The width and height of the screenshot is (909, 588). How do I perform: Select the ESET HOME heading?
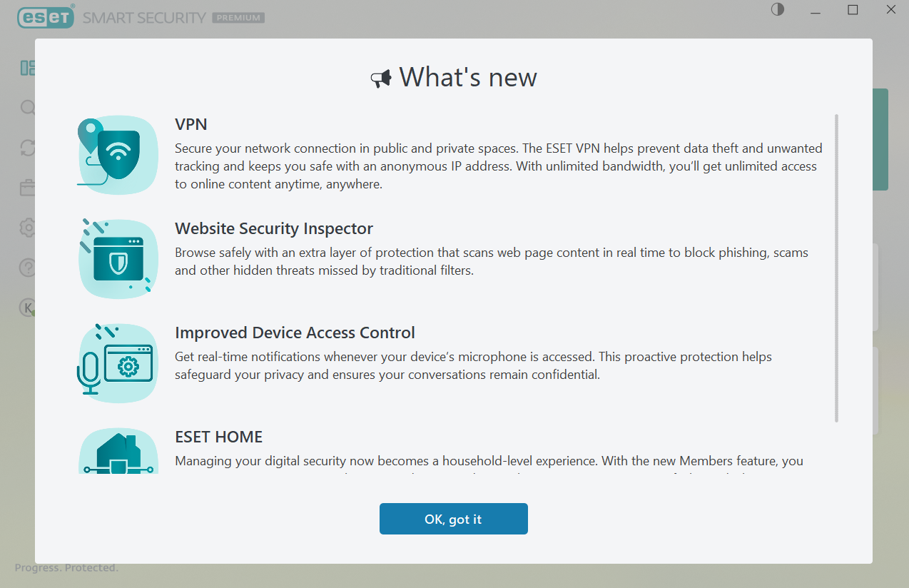[219, 437]
